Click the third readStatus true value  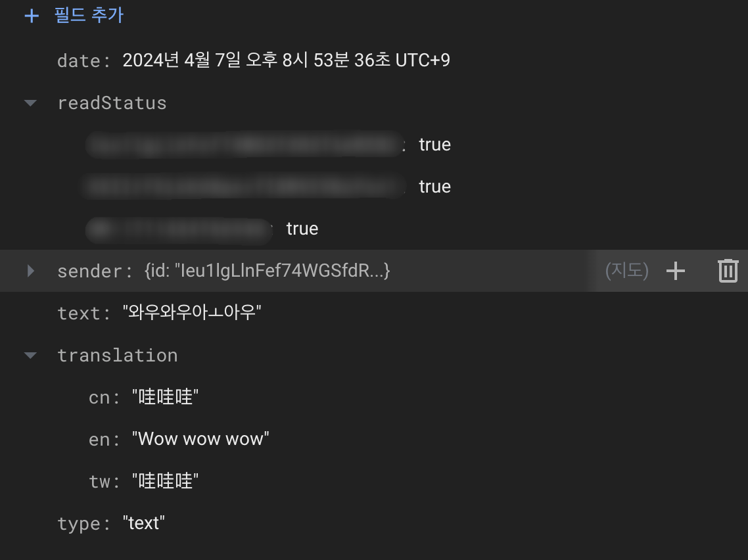(x=302, y=229)
